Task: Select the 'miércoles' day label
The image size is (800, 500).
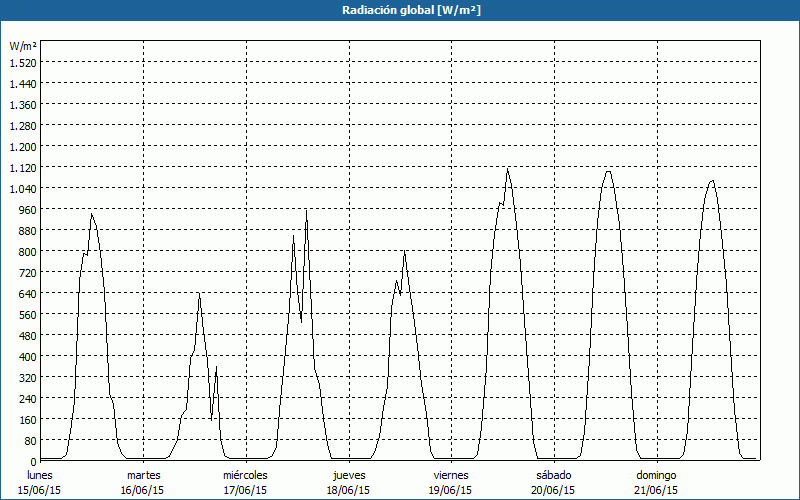Action: (245, 475)
